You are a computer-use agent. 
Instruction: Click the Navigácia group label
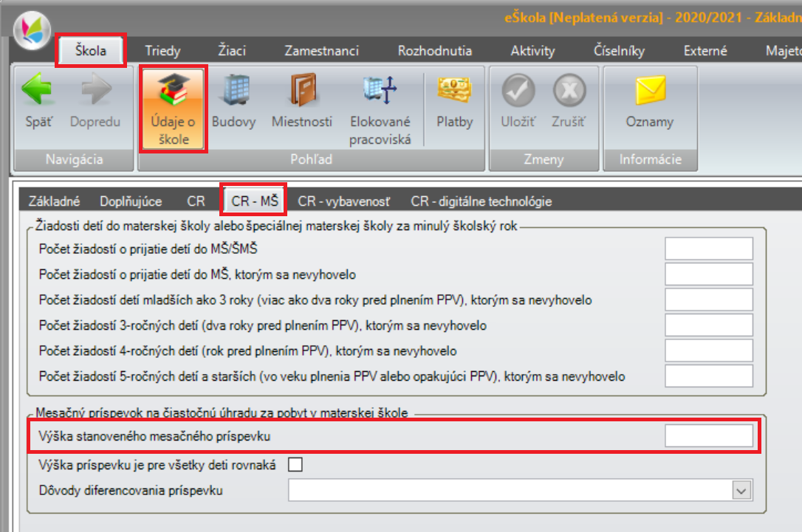[x=74, y=159]
